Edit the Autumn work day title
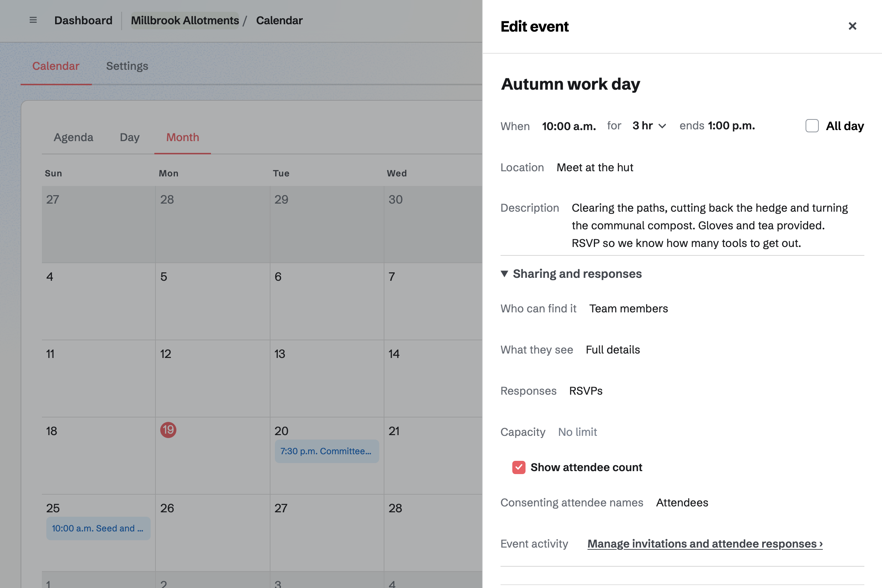 click(570, 84)
